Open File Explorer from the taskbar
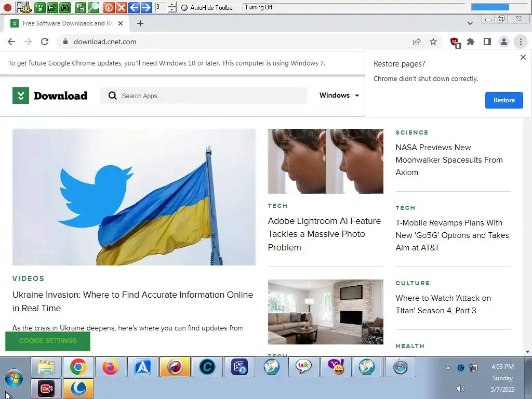This screenshot has height=399, width=532. pyautogui.click(x=46, y=367)
